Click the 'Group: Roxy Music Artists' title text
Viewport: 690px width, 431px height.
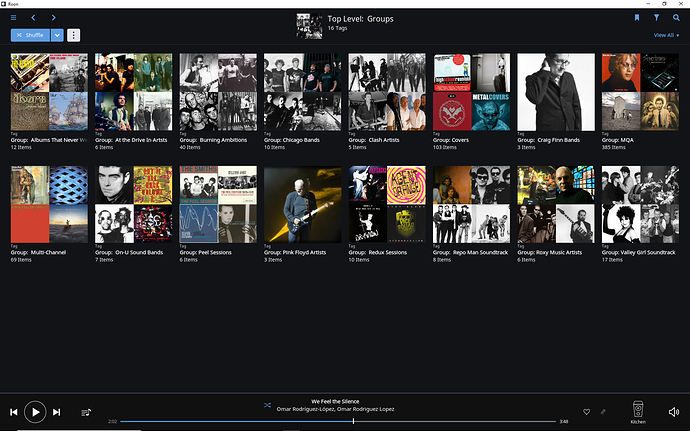click(550, 252)
